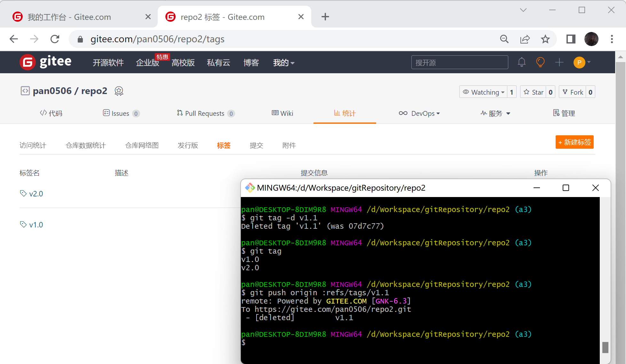Click the repo badge icon beside repo2

tap(119, 91)
